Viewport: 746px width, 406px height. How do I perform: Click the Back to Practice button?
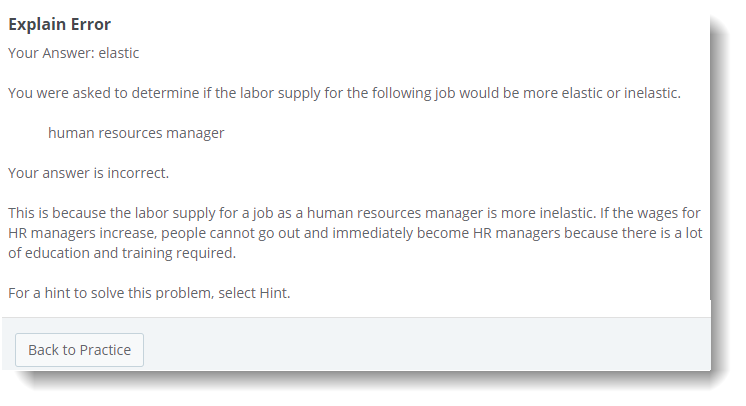pyautogui.click(x=79, y=350)
